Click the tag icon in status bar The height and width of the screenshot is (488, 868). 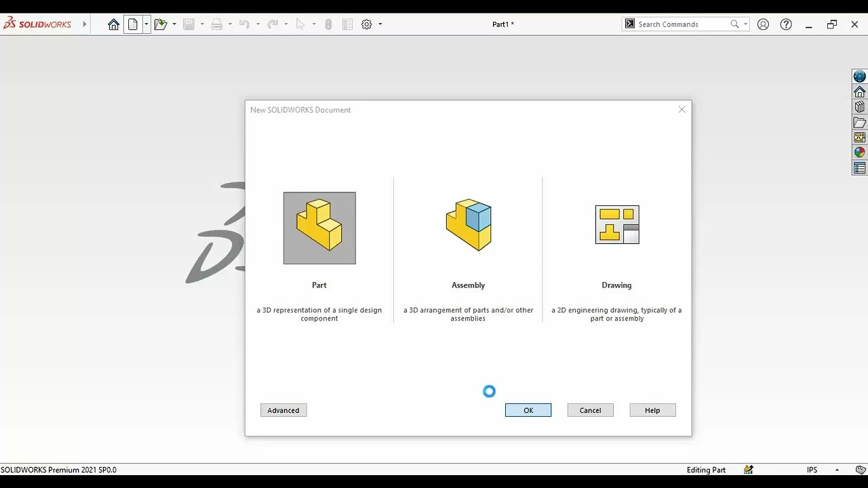tap(859, 470)
